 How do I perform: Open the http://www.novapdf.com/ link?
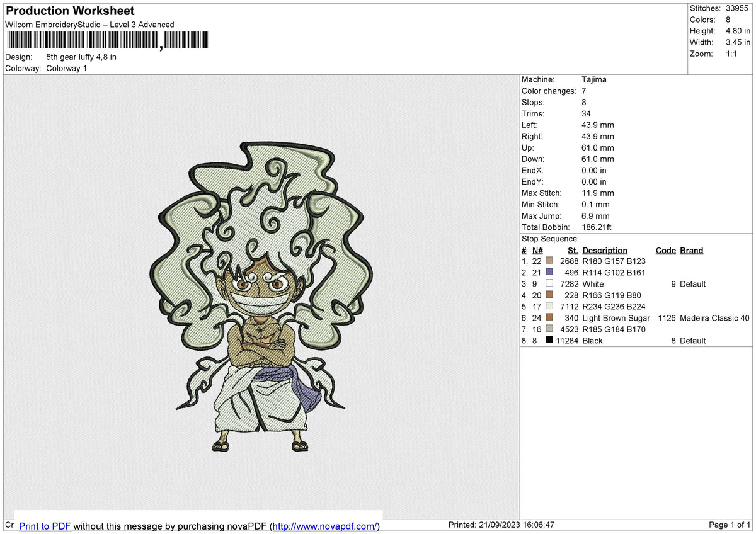point(324,526)
